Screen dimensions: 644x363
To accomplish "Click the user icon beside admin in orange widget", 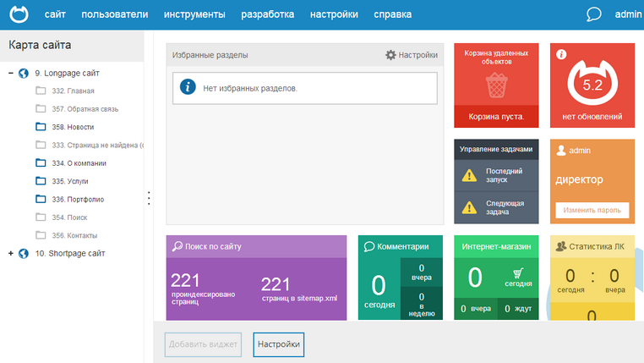I will point(561,151).
